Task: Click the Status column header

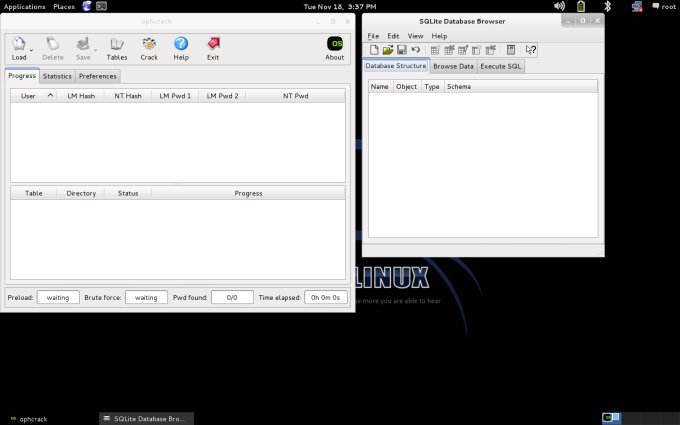Action: coord(128,193)
